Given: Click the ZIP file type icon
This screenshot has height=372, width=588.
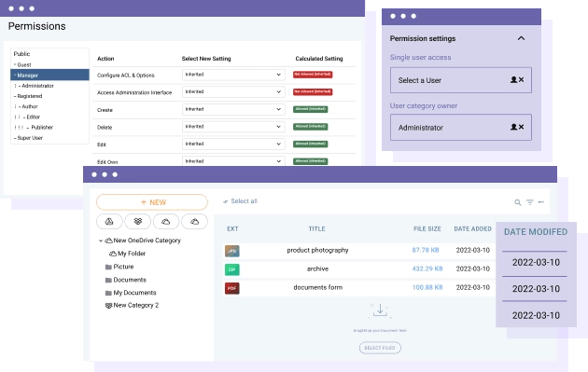Looking at the screenshot, I should [232, 269].
